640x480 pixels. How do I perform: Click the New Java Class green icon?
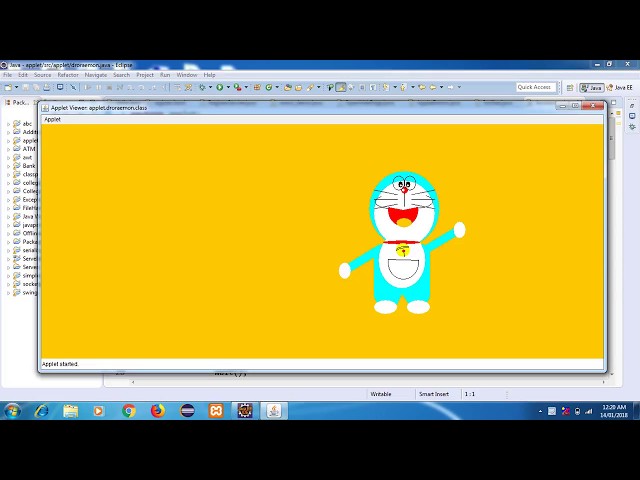point(269,87)
